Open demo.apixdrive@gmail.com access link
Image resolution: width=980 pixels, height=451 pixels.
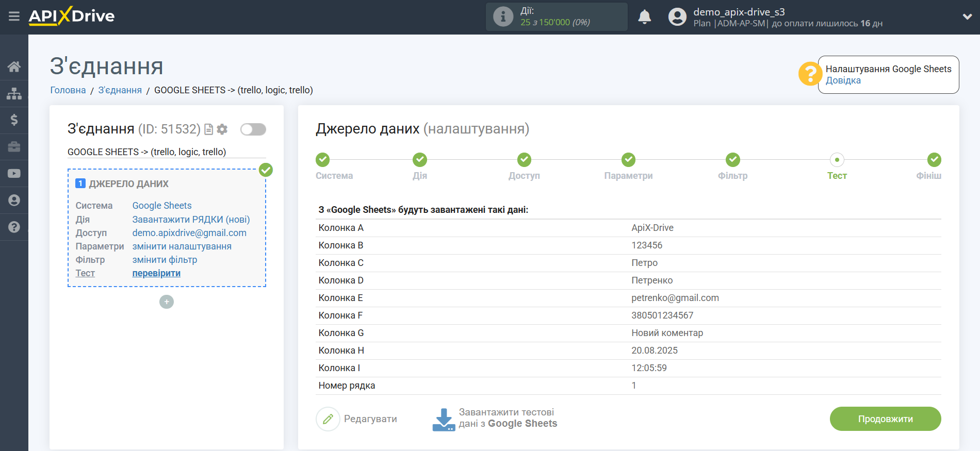[189, 233]
